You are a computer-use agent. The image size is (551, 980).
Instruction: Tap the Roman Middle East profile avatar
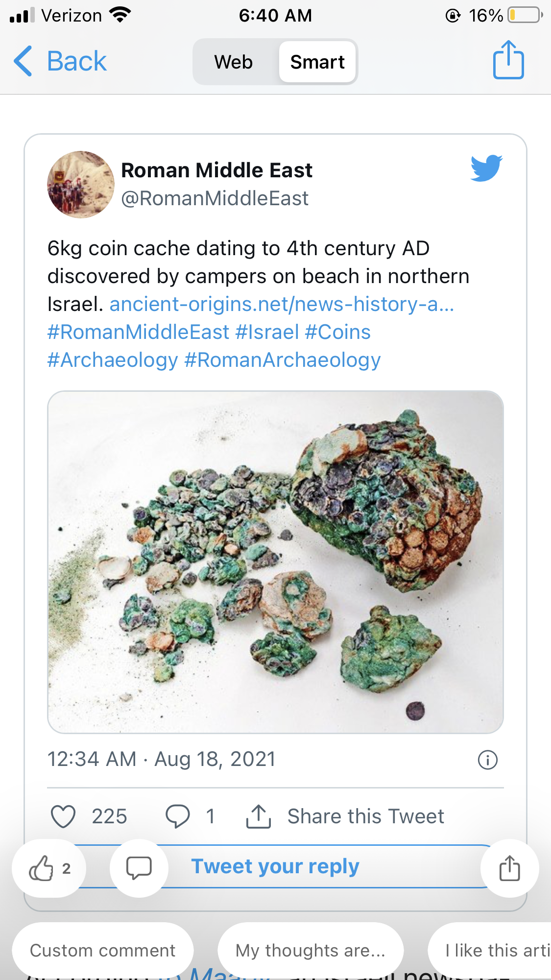coord(81,185)
